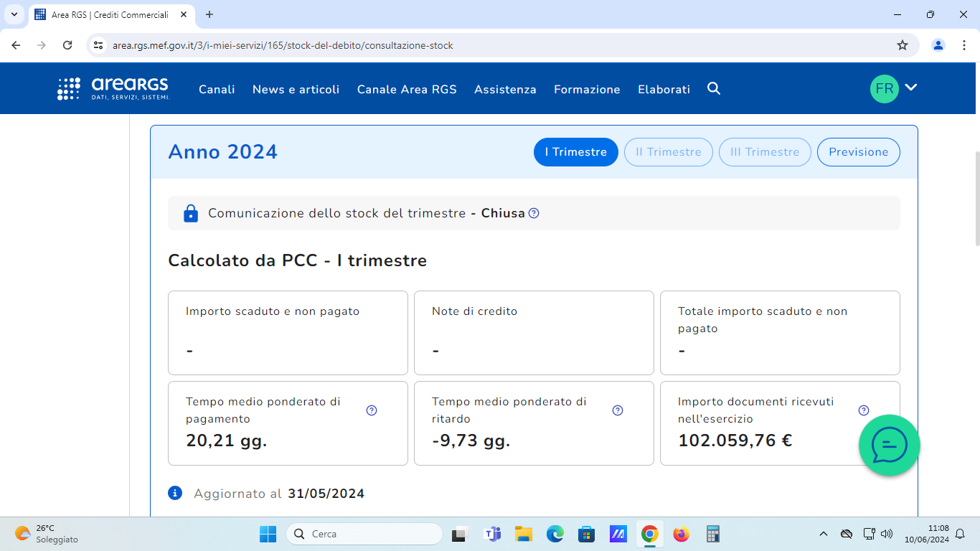Switch to the II Trimestre tab
The image size is (980, 551).
[x=668, y=152]
